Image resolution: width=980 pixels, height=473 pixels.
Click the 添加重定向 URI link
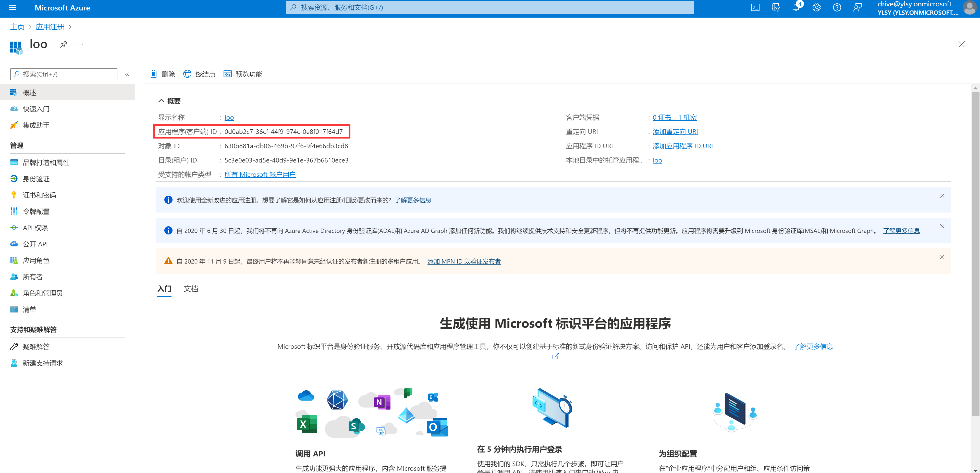(675, 132)
